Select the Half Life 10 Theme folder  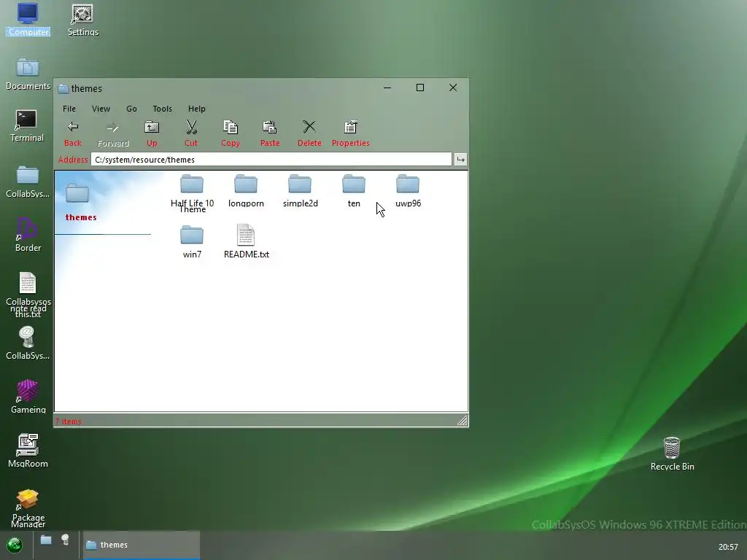pyautogui.click(x=192, y=193)
